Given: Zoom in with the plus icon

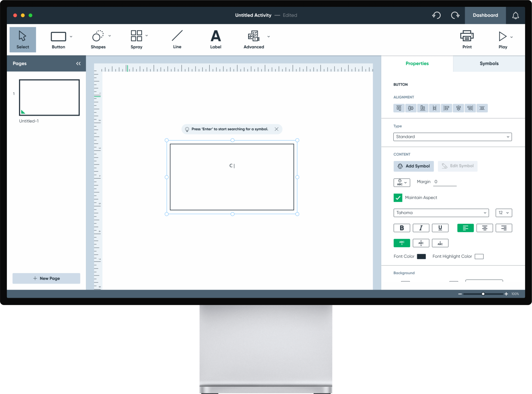Looking at the screenshot, I should [506, 294].
